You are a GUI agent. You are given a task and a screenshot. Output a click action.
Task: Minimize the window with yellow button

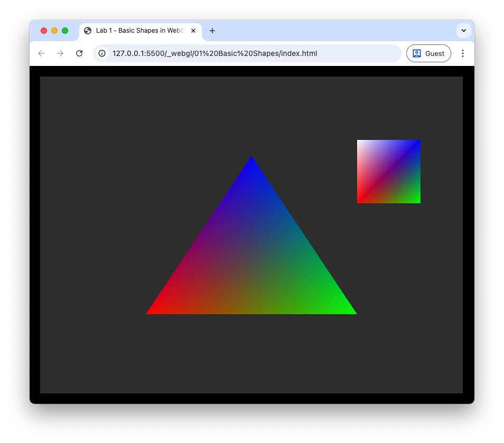pyautogui.click(x=54, y=31)
